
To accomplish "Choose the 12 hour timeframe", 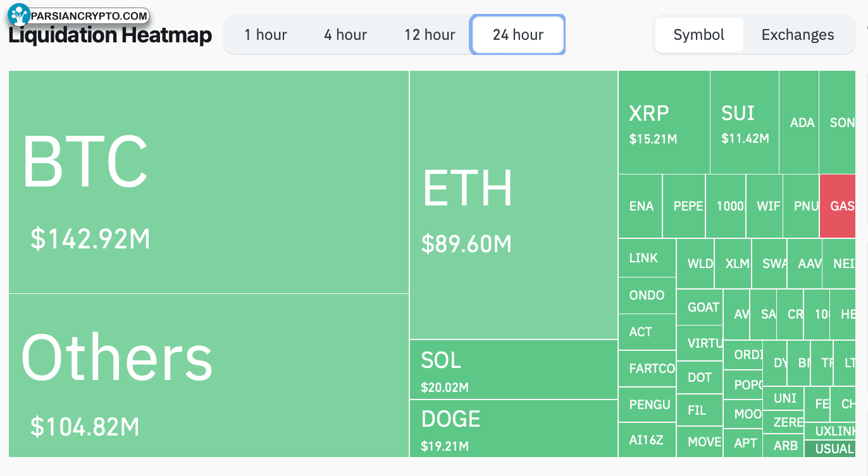I will [430, 35].
